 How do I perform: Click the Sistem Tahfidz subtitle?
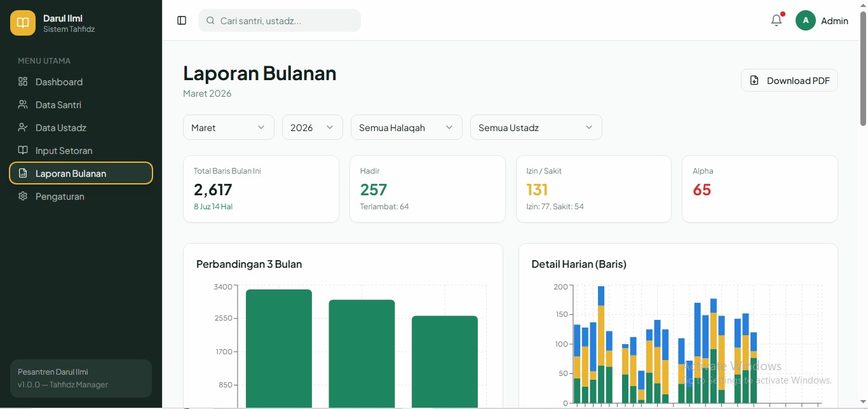click(69, 29)
